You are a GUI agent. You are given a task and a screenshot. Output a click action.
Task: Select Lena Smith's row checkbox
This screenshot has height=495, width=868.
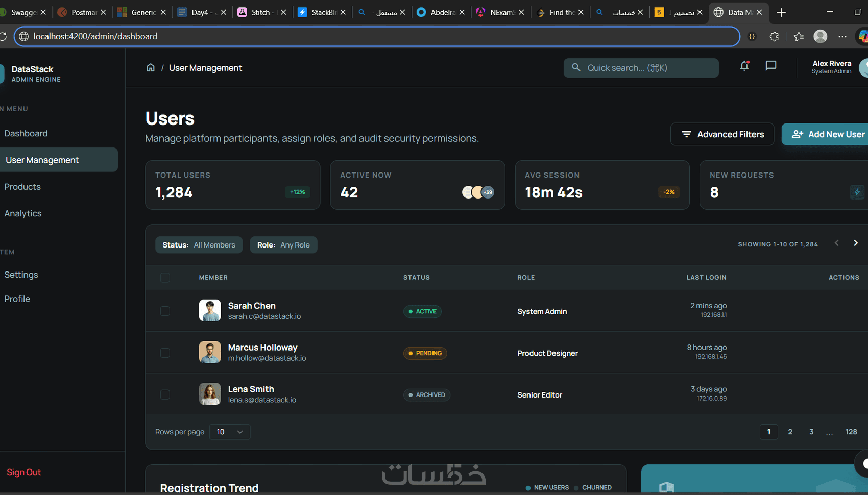(165, 394)
